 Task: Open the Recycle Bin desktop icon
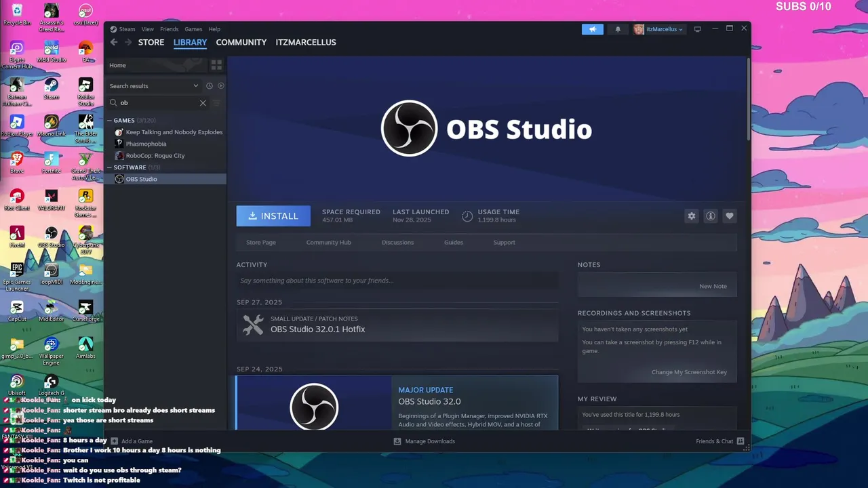click(x=17, y=14)
